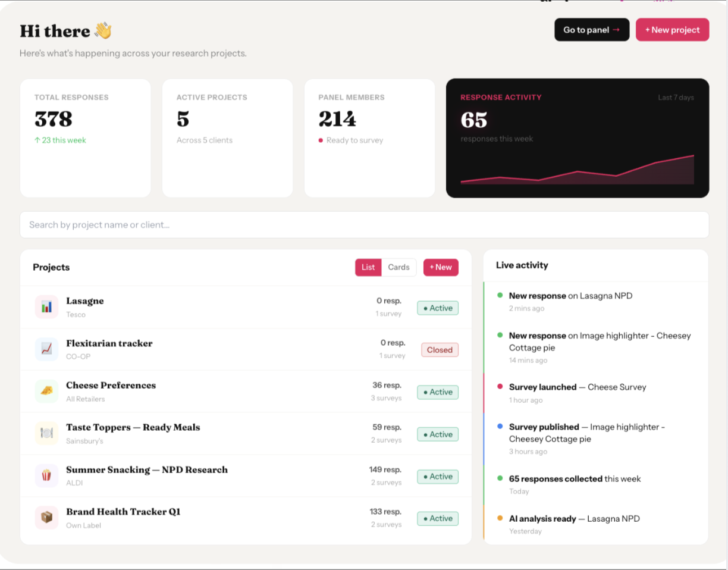This screenshot has width=728, height=570.
Task: Click the Cheese Preferences cheese icon
Action: [x=46, y=392]
